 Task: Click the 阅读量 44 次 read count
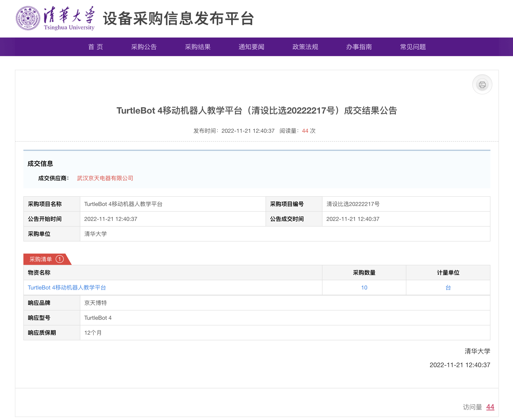297,131
